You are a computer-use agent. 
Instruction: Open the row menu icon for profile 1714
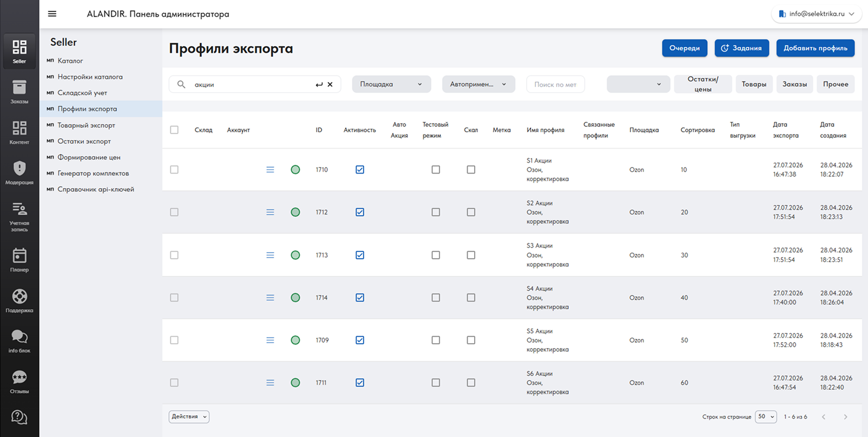(x=270, y=298)
